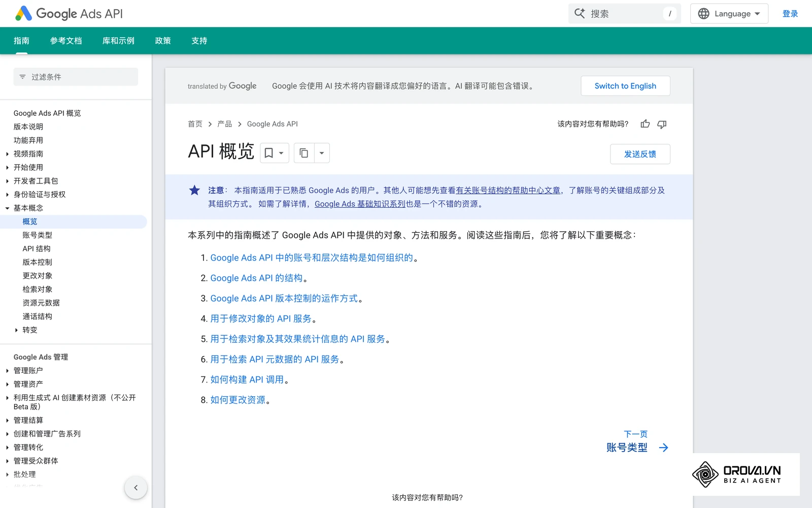Expand the 身份验证与授权 section
This screenshot has height=508, width=812.
click(x=7, y=195)
